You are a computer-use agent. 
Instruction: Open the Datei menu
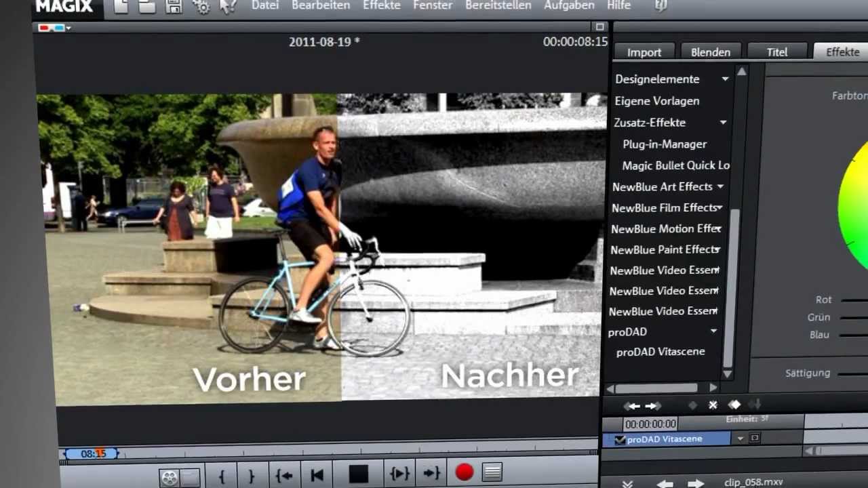tap(264, 5)
